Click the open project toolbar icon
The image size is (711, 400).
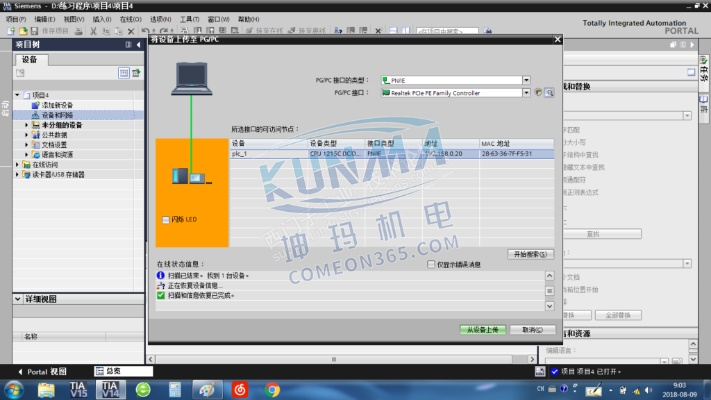coord(23,31)
